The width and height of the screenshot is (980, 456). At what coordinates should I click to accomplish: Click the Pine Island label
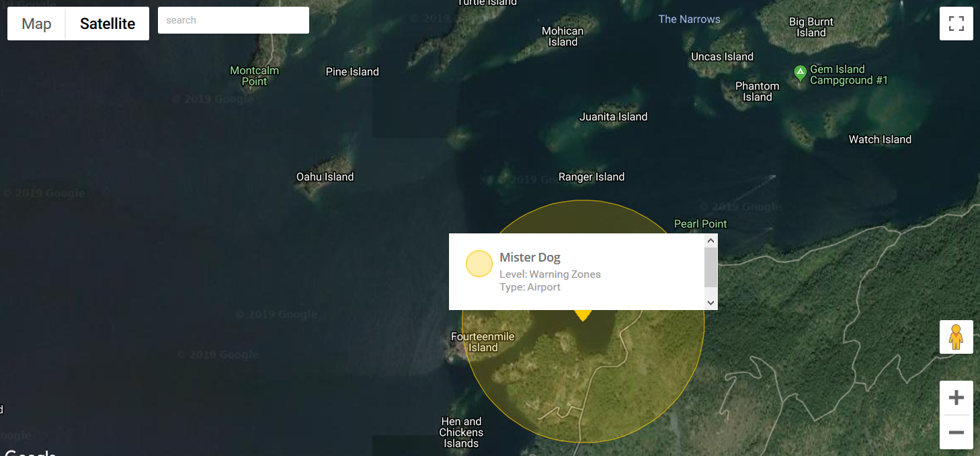point(352,72)
